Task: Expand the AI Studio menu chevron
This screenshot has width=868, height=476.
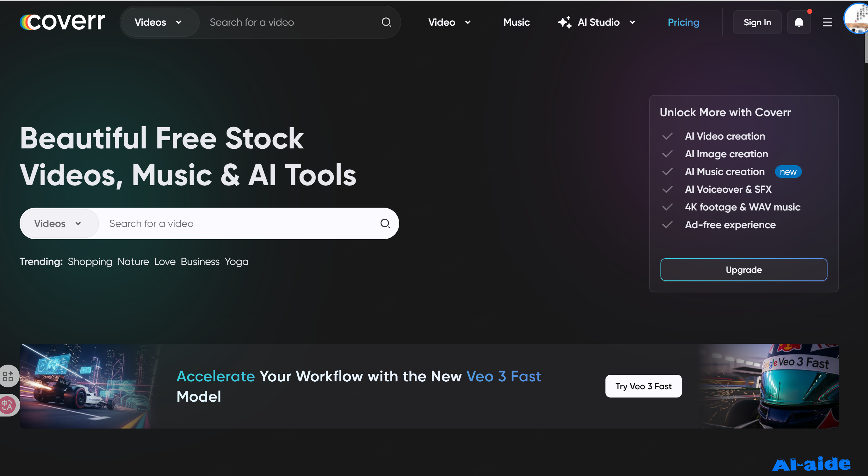Action: click(x=632, y=22)
